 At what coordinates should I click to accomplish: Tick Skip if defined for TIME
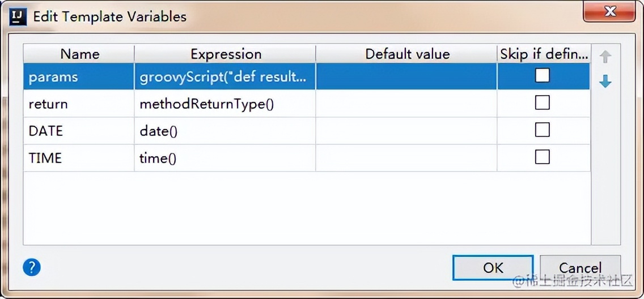(x=543, y=157)
